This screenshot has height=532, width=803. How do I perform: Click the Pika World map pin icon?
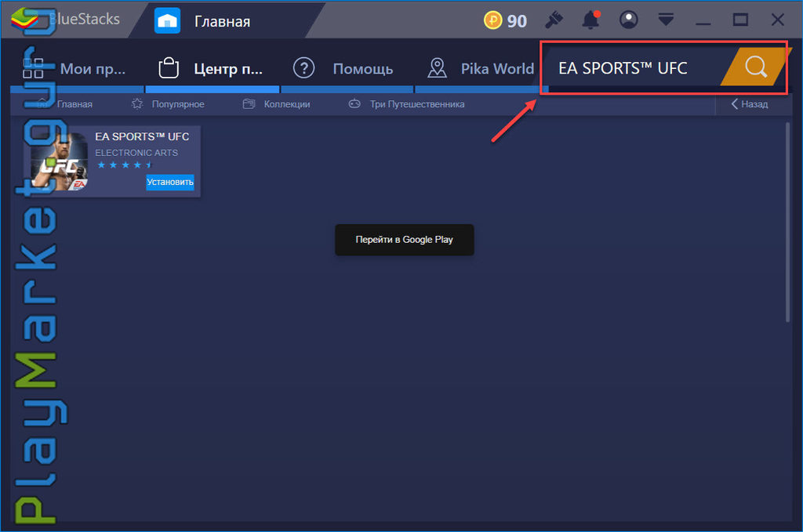(x=438, y=68)
